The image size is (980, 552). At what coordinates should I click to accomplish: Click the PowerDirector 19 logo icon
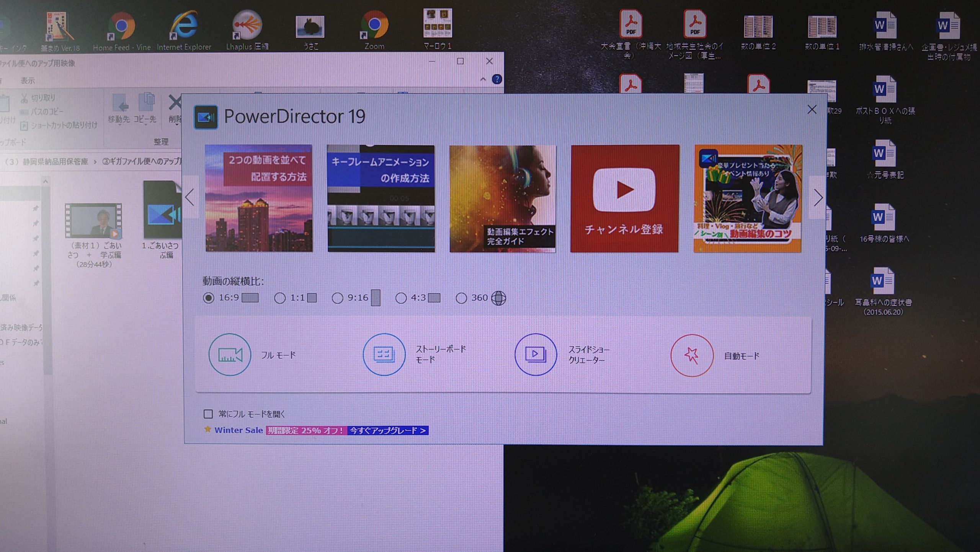pyautogui.click(x=206, y=117)
